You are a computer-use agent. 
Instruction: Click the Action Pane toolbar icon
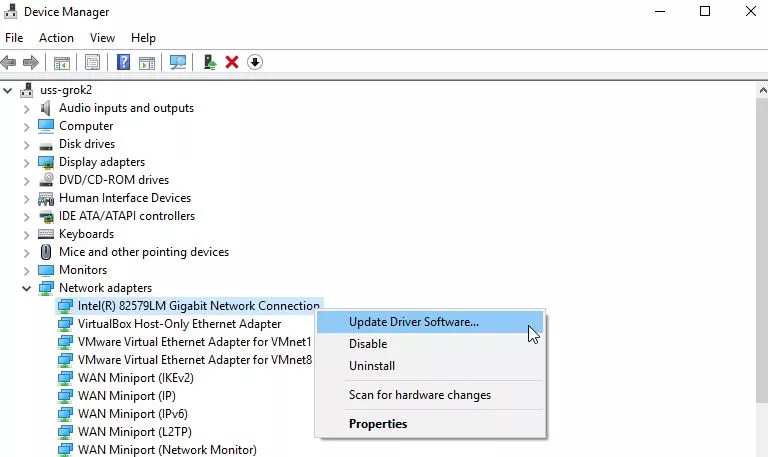coord(147,63)
